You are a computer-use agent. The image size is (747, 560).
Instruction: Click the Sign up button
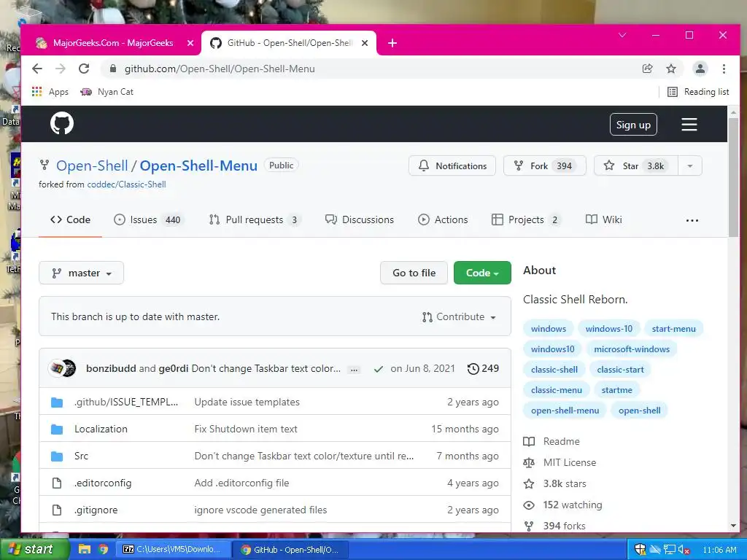[633, 124]
